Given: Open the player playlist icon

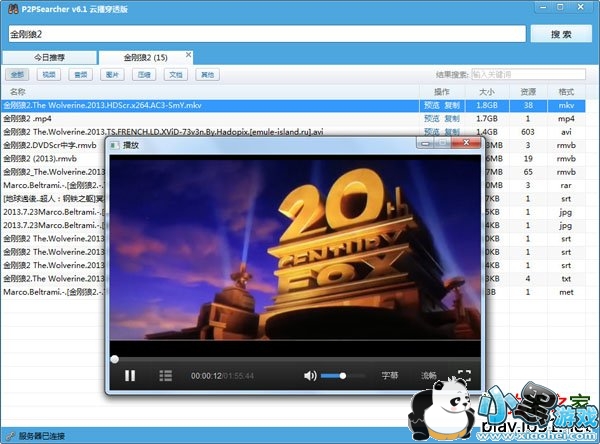Looking at the screenshot, I should [x=165, y=375].
